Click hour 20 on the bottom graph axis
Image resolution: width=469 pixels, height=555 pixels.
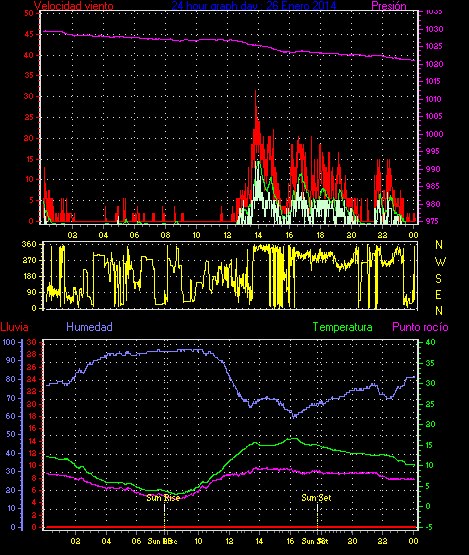352,541
